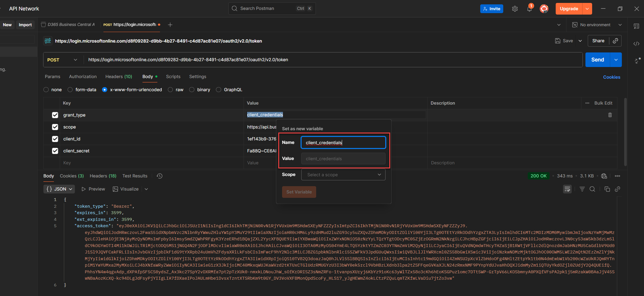The width and height of the screenshot is (644, 296).
Task: Switch to Settings tab
Action: pos(198,77)
